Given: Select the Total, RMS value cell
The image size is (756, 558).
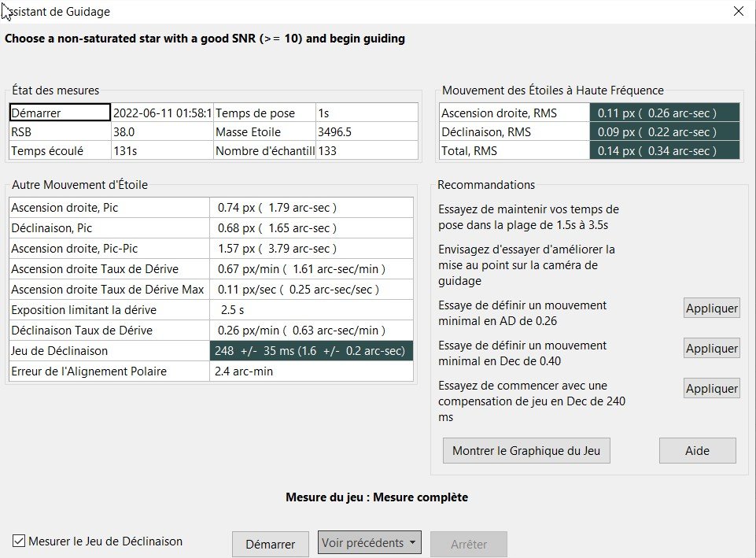Looking at the screenshot, I should 665,151.
